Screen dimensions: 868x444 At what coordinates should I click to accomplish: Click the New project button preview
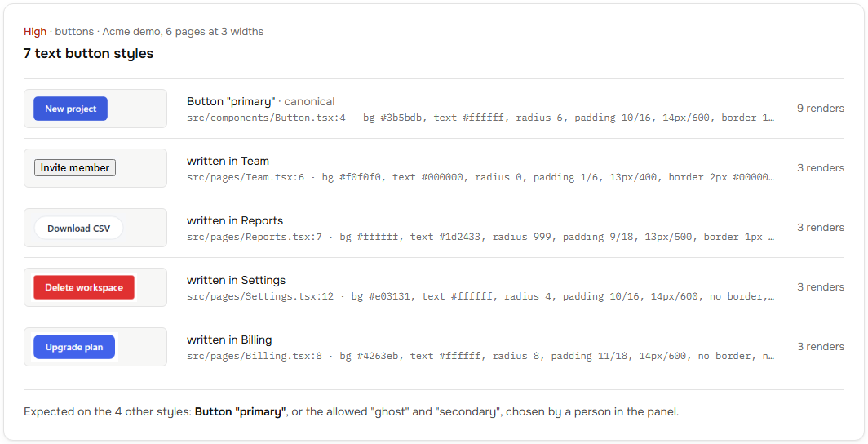point(70,109)
